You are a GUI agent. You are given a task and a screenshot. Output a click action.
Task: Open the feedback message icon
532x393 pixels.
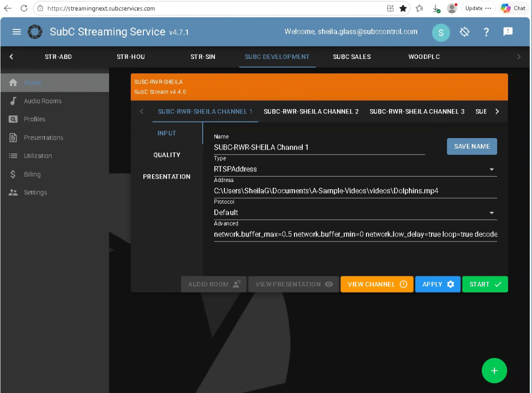(508, 31)
